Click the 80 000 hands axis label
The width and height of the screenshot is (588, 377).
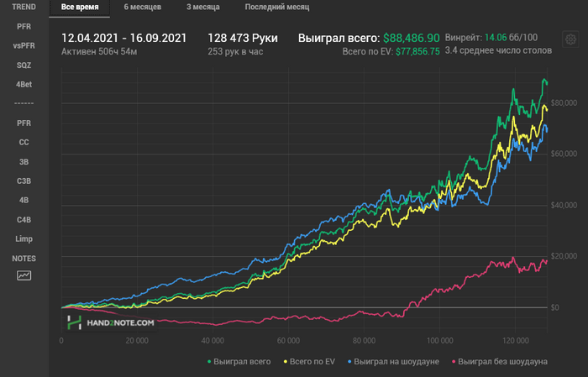(x=364, y=341)
